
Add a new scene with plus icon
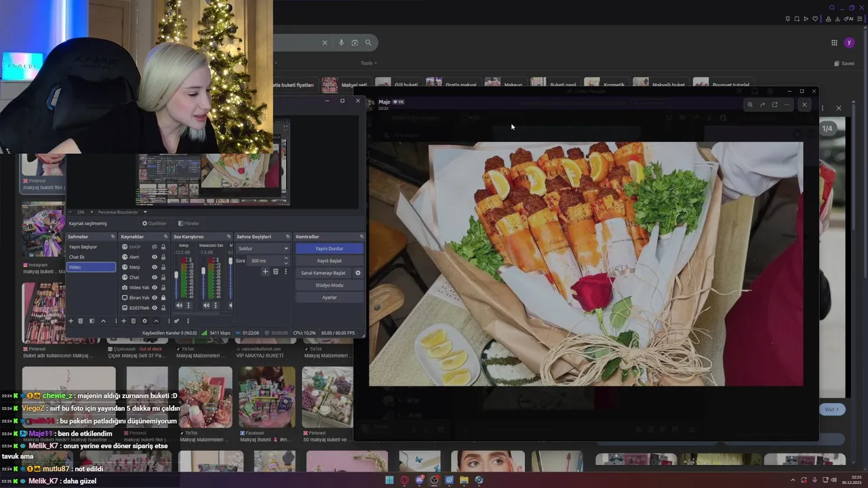point(71,321)
